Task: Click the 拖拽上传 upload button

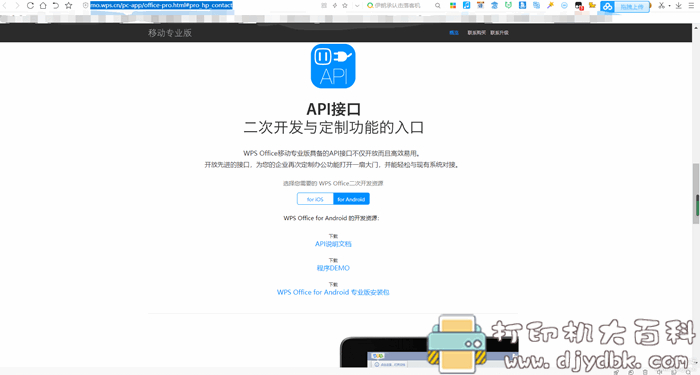Action: (x=632, y=7)
